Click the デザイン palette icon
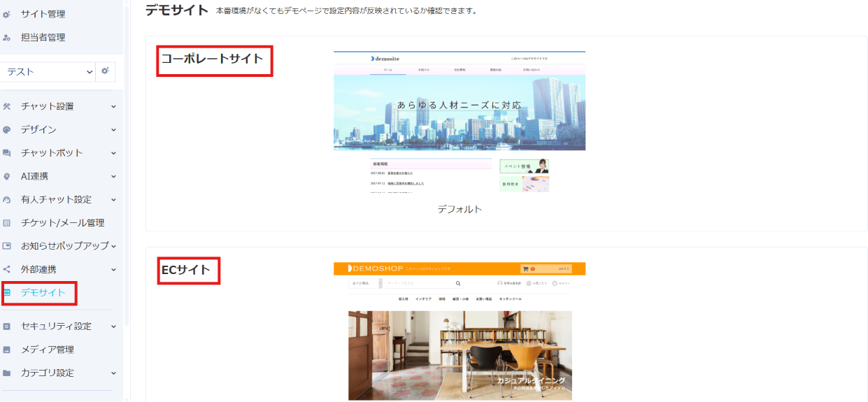 [x=7, y=129]
